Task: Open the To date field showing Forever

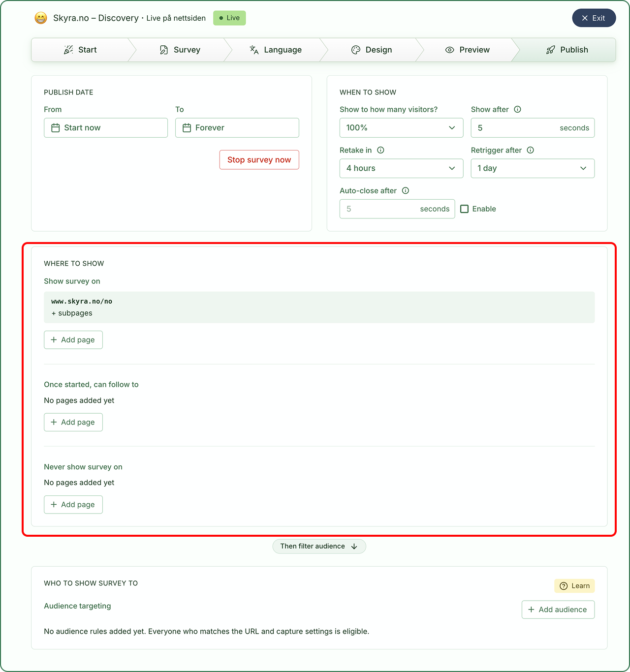Action: [237, 128]
